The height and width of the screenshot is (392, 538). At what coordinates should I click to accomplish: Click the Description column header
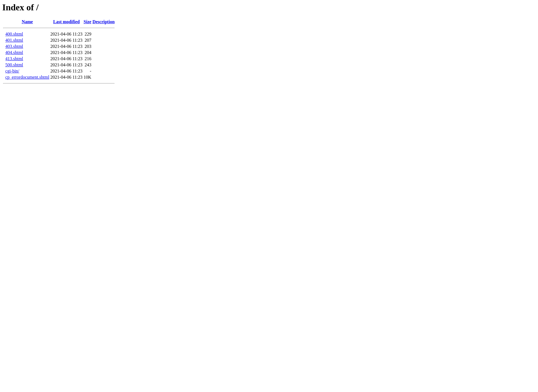(103, 22)
